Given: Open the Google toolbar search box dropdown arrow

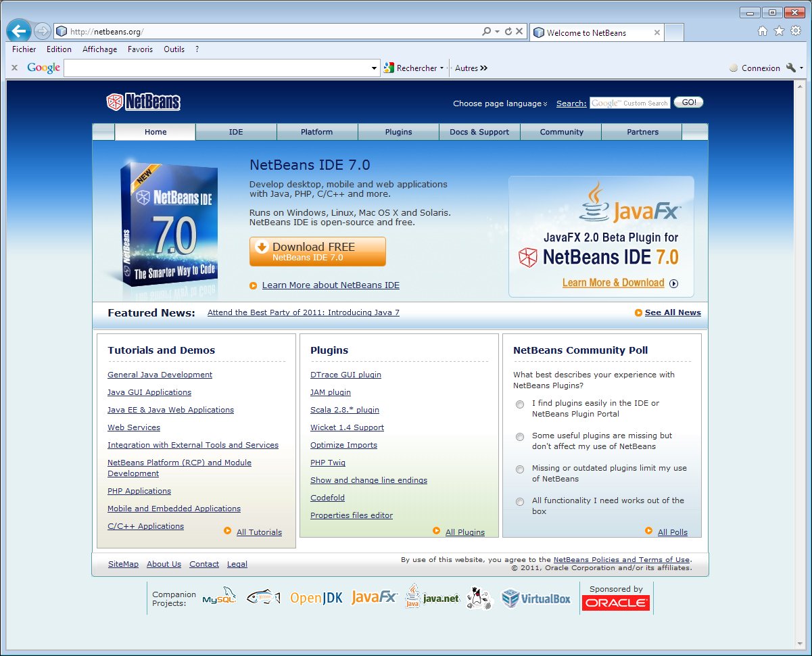Looking at the screenshot, I should click(x=375, y=68).
